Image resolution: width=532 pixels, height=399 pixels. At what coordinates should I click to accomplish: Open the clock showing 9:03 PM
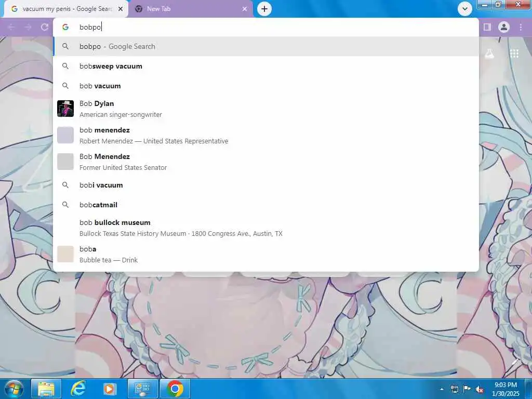[506, 389]
